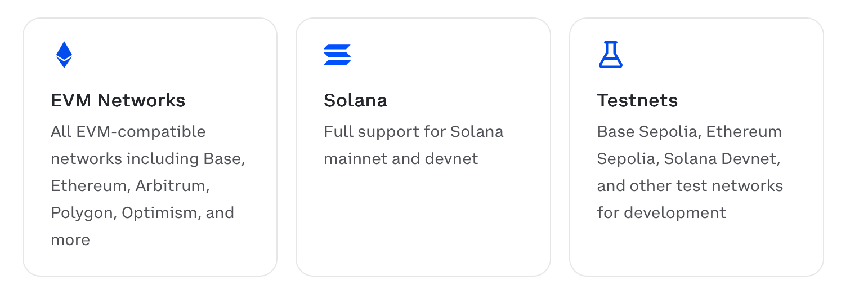This screenshot has width=868, height=293.
Task: Click "mainnet and devnet" in Solana card
Action: [401, 159]
